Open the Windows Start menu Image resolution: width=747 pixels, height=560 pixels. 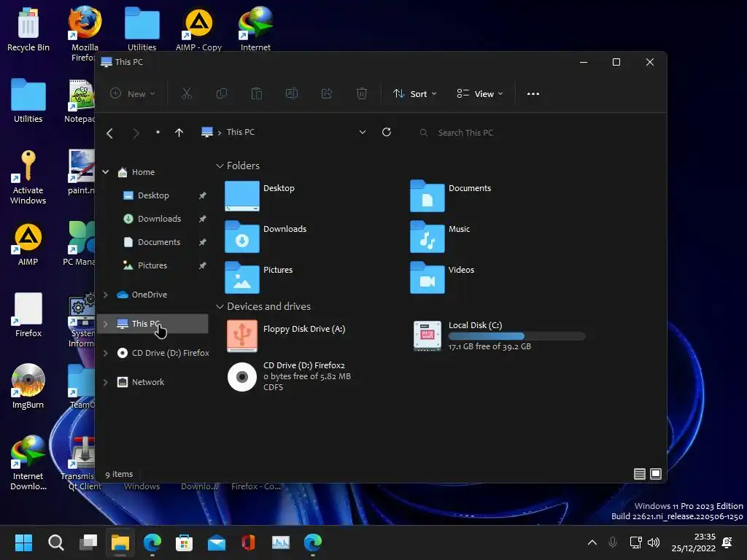click(x=23, y=542)
